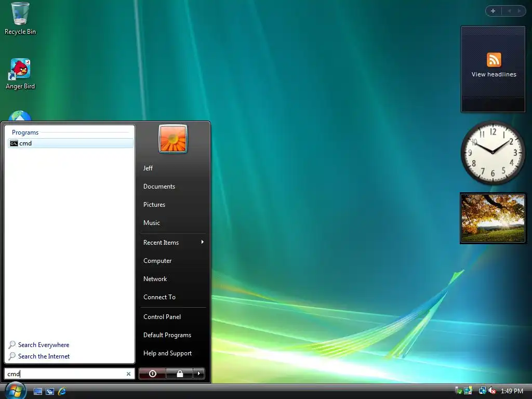Click the analog clock gadget
This screenshot has width=532, height=399.
click(493, 153)
